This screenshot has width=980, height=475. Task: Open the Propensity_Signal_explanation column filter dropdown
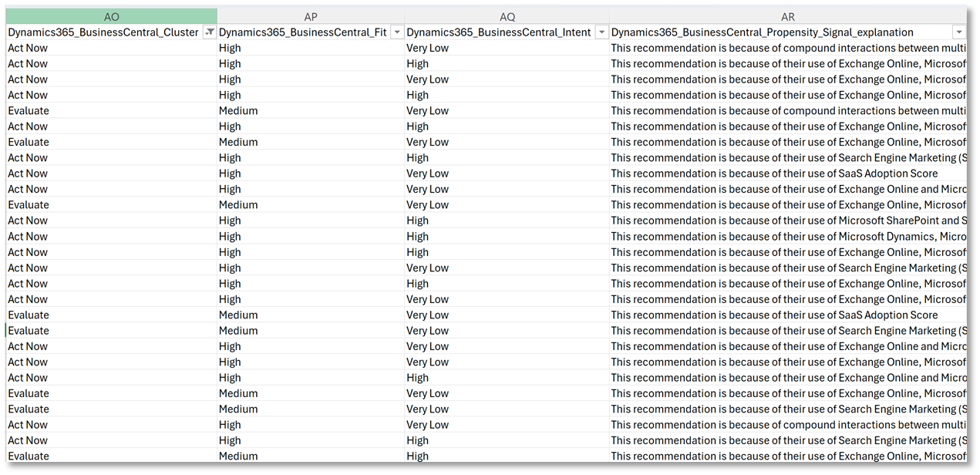pyautogui.click(x=958, y=32)
